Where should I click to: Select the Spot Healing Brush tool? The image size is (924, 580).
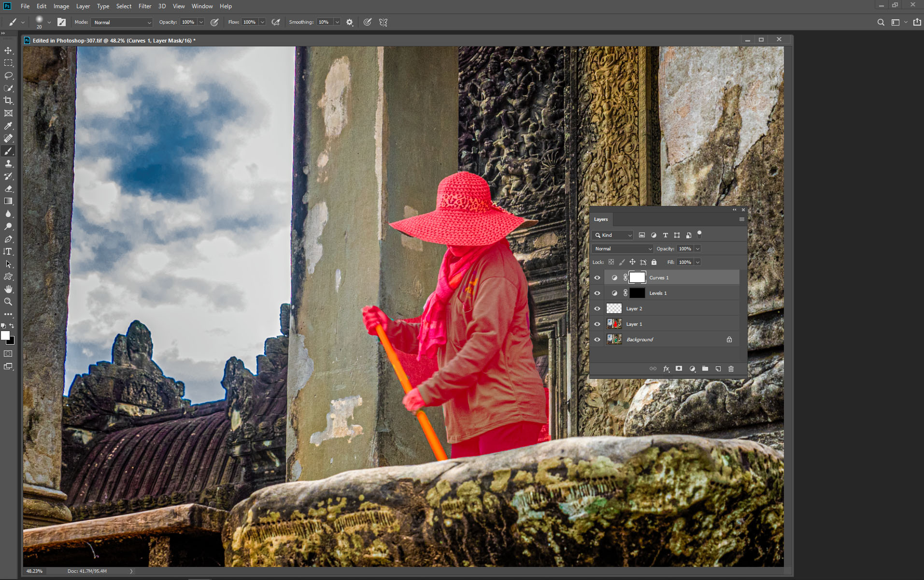[8, 138]
